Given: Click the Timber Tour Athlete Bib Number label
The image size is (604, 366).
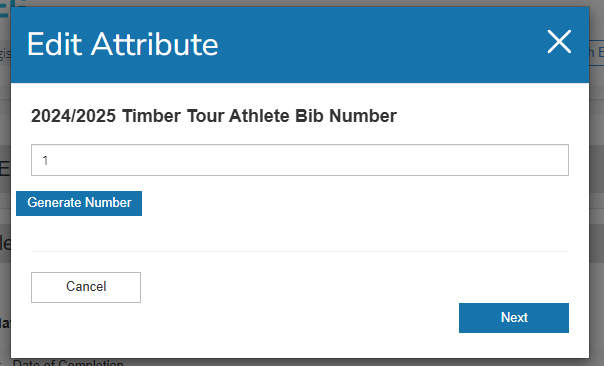Looking at the screenshot, I should tap(214, 116).
